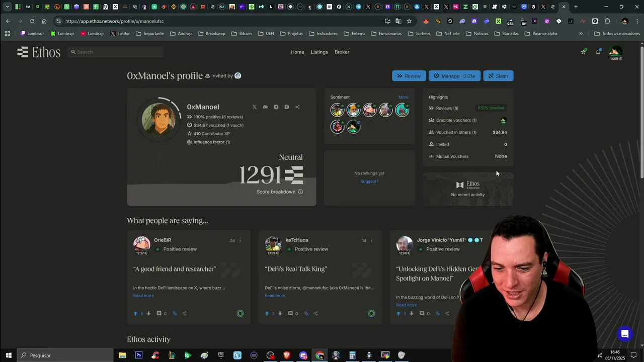Open kaTcHuca's reviewer avatar
Viewport: 644px width, 362px height.
point(273,244)
